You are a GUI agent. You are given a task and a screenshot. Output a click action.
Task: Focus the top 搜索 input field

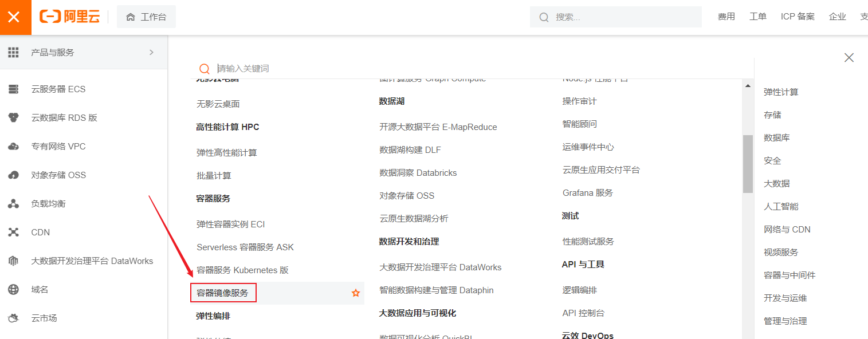coord(616,17)
